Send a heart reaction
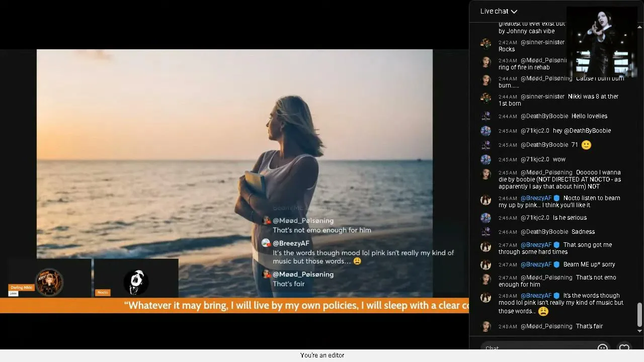The image size is (644, 362). [624, 348]
